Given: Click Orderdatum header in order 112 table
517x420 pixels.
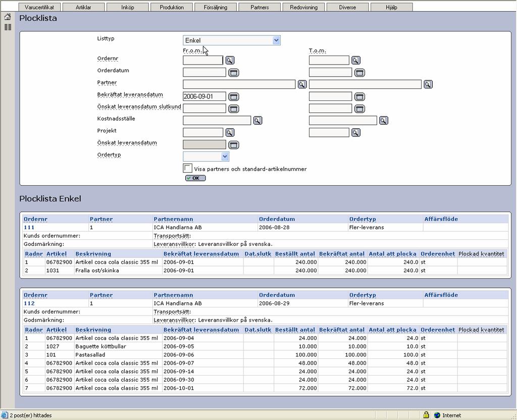Looking at the screenshot, I should 277,295.
